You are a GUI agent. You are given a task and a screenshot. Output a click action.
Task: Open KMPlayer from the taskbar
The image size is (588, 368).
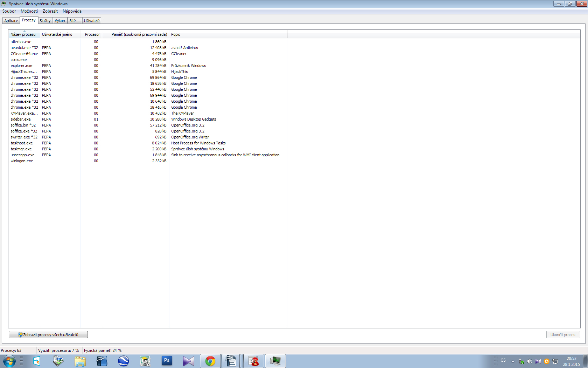pyautogui.click(x=189, y=361)
